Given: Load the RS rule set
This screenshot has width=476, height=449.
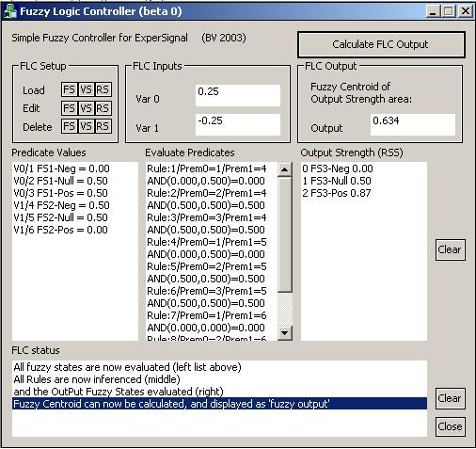Looking at the screenshot, I should [103, 89].
